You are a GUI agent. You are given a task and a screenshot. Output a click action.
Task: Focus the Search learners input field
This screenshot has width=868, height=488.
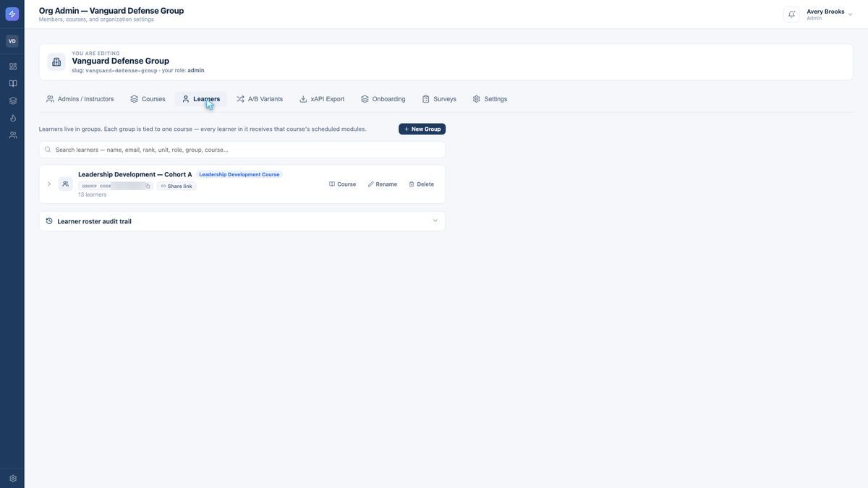[x=242, y=150]
